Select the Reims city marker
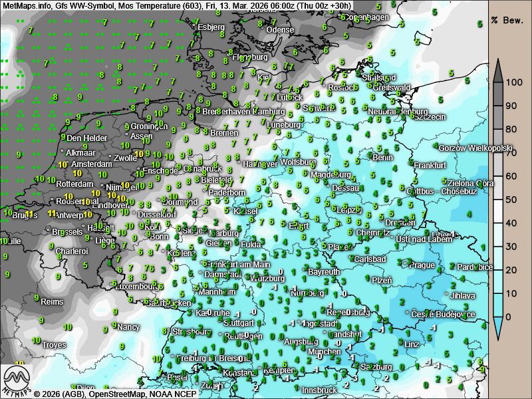The image size is (532, 399). point(37,302)
